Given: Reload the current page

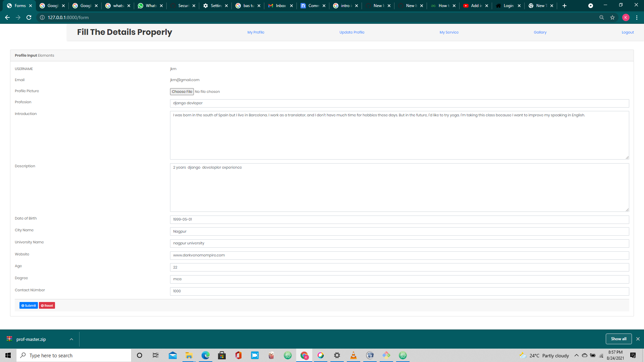Looking at the screenshot, I should click(29, 17).
